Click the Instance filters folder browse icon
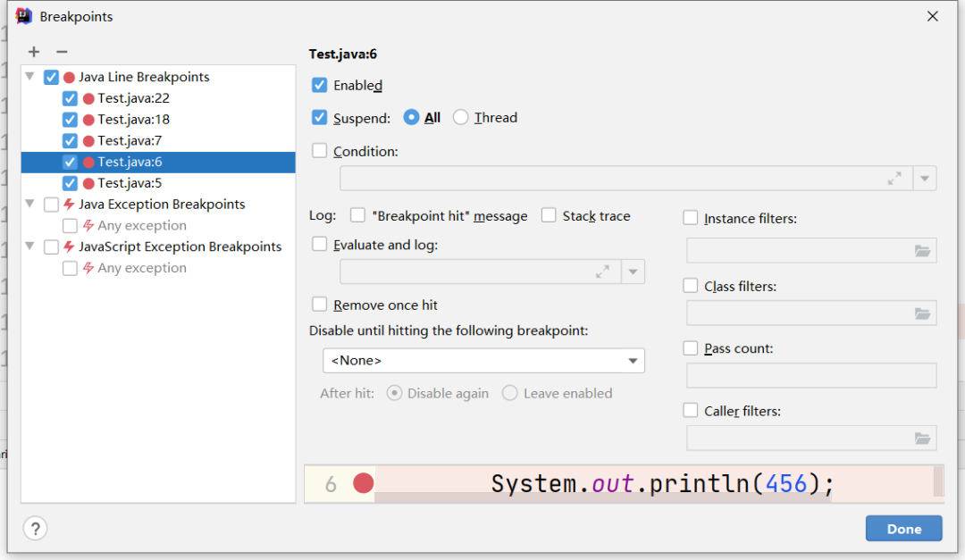 click(922, 251)
